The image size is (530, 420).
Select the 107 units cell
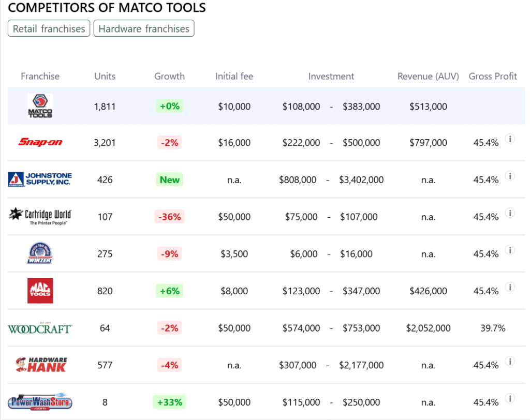pos(105,217)
